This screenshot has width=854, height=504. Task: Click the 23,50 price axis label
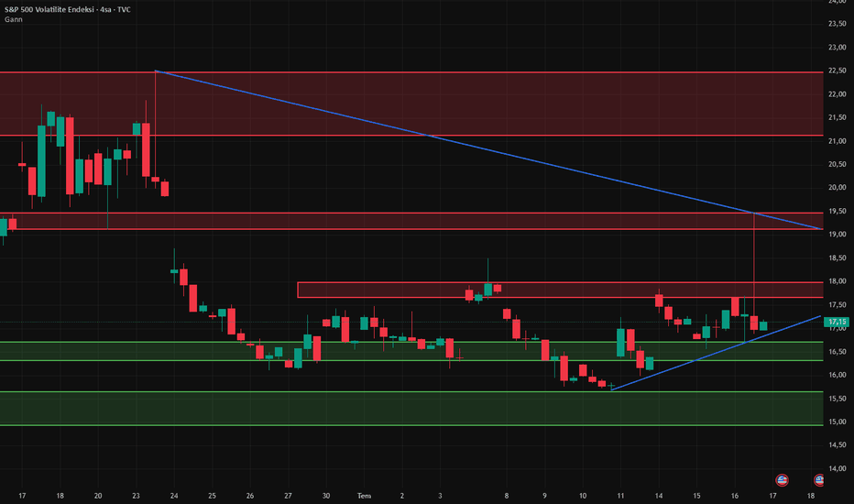[838, 24]
